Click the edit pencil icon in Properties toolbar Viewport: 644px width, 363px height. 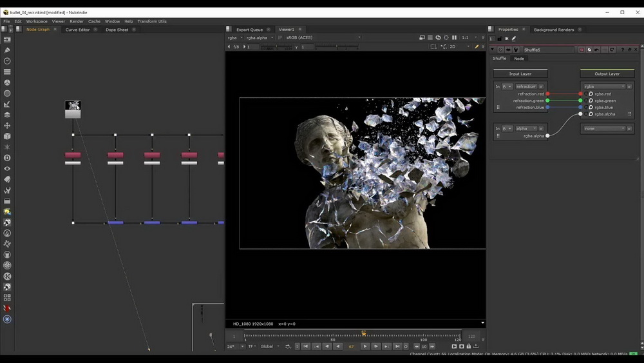514,39
